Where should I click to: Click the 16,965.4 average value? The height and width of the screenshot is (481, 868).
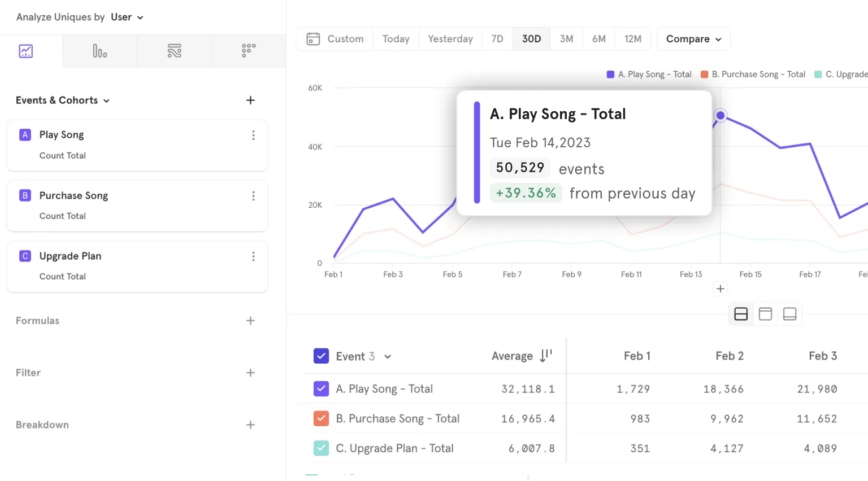click(x=528, y=419)
